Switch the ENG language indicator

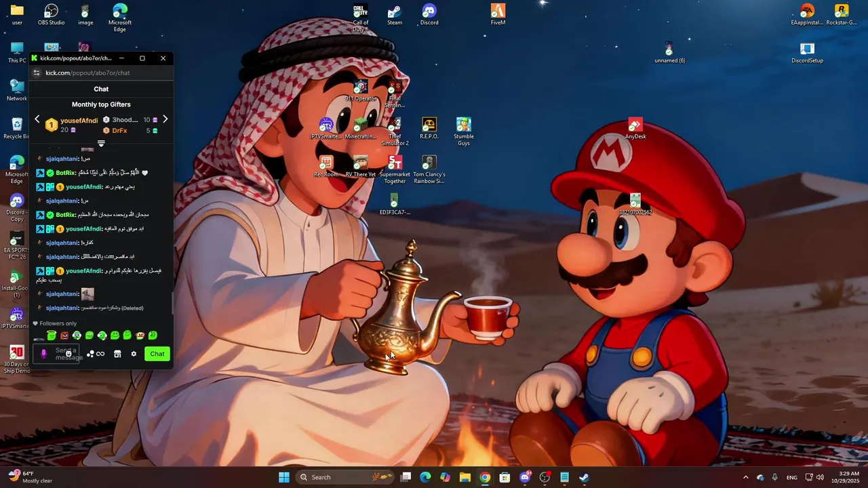tap(792, 477)
